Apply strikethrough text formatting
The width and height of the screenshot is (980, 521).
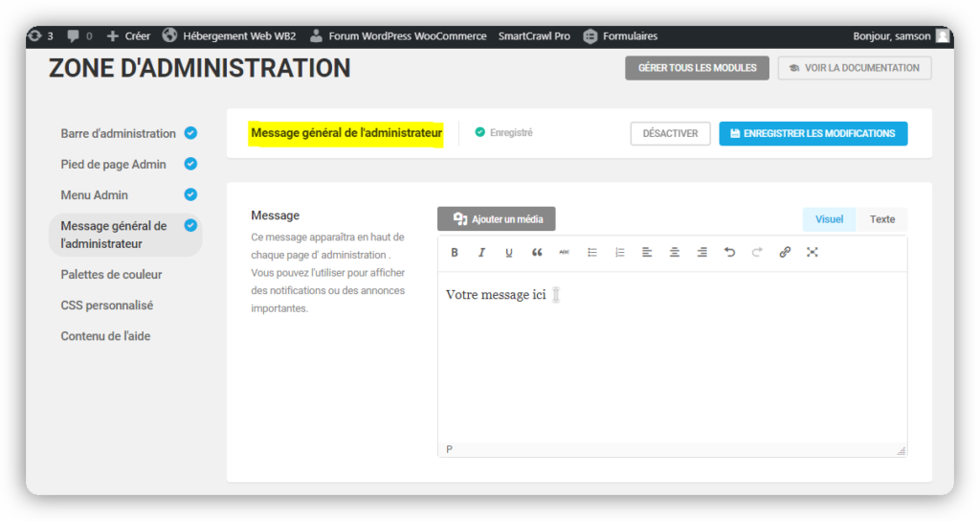pos(564,253)
